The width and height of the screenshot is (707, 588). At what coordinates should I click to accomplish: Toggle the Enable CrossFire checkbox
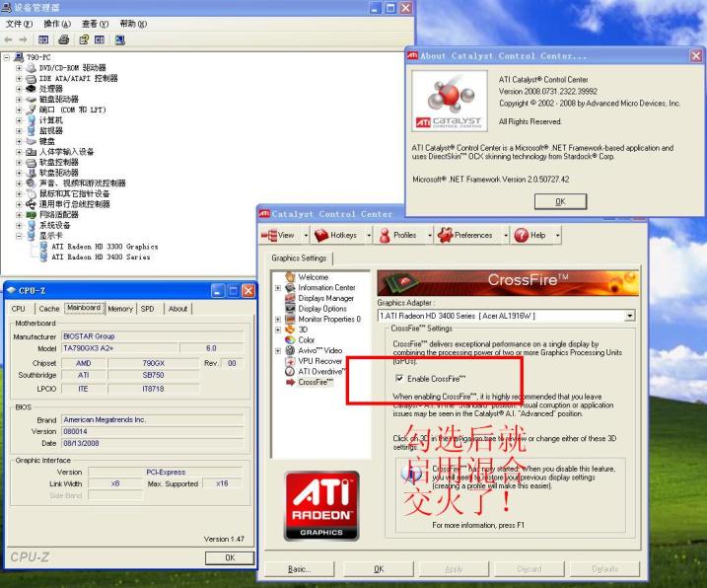[x=399, y=378]
